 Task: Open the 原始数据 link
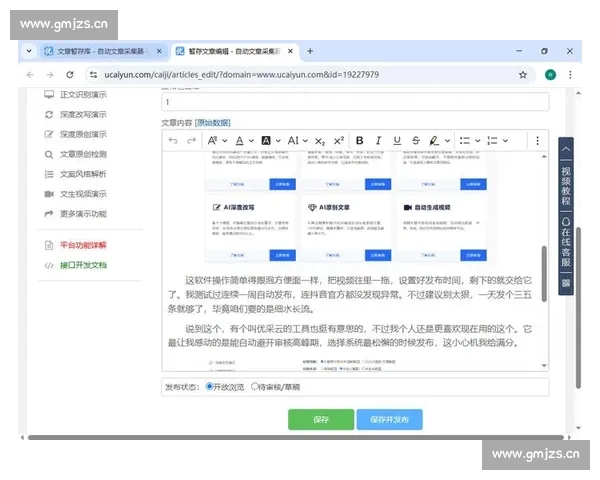pos(213,123)
